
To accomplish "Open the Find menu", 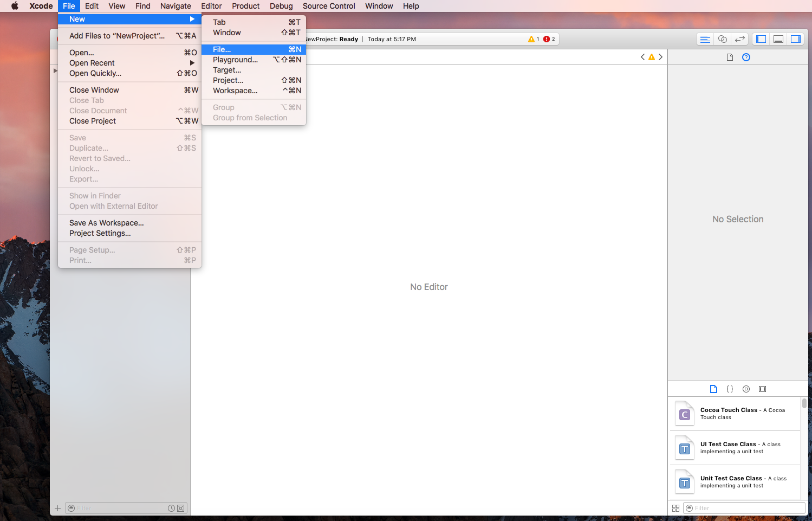I will [143, 6].
